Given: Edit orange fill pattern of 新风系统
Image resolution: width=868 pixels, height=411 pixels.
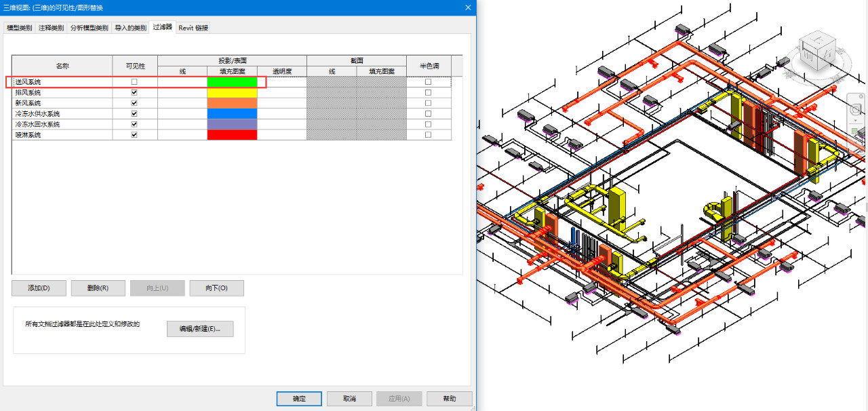Looking at the screenshot, I should (232, 103).
